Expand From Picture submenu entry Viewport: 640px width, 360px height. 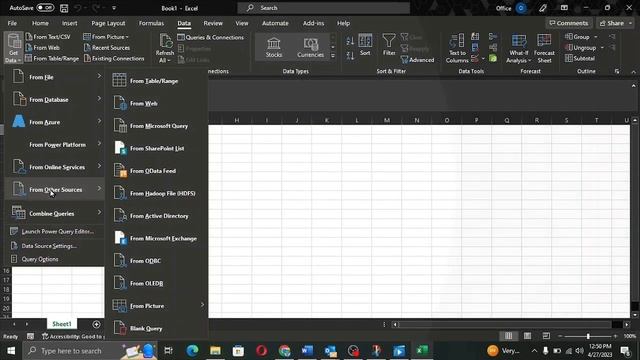(x=157, y=305)
